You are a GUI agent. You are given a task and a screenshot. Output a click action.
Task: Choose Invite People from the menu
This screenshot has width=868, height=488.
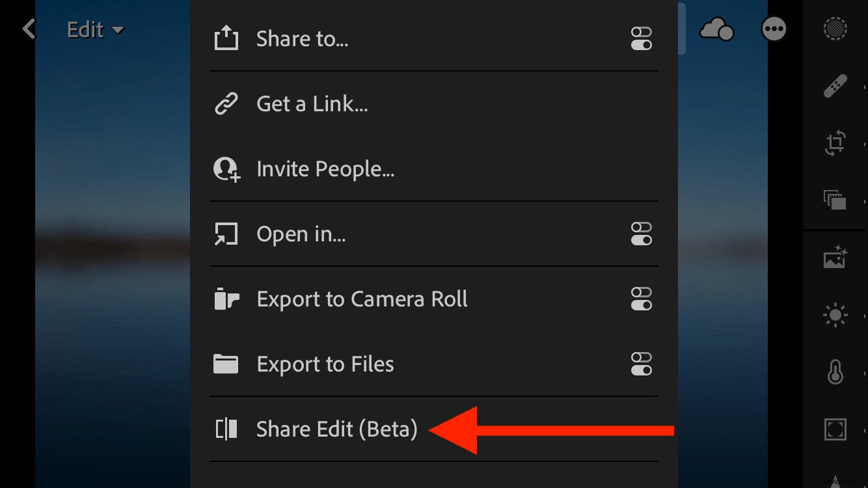[325, 169]
